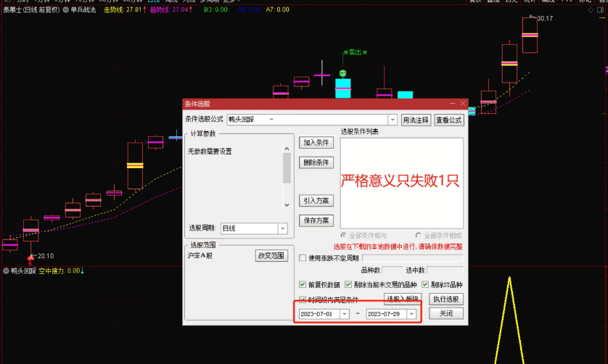Click the square panel icon at chart top right
The width and height of the screenshot is (608, 364).
click(601, 10)
